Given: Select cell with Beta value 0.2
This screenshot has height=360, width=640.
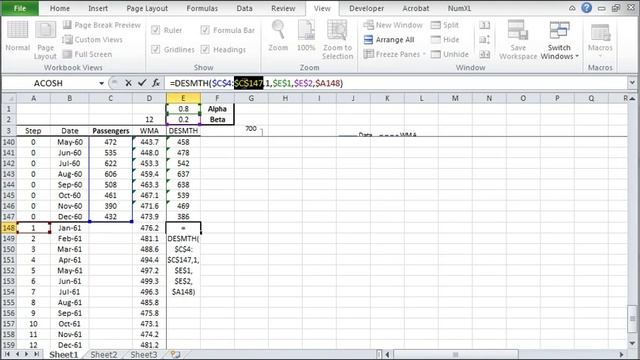Looking at the screenshot, I should (x=183, y=120).
